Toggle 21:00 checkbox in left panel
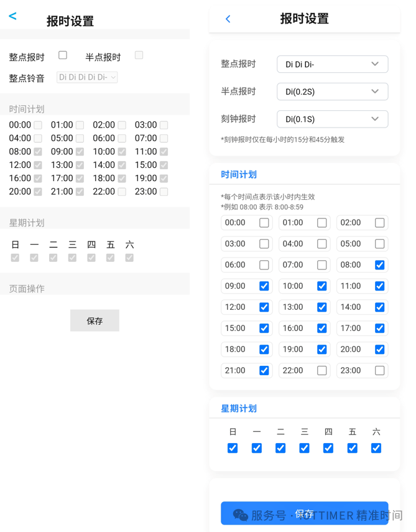This screenshot has width=416, height=532. click(80, 192)
